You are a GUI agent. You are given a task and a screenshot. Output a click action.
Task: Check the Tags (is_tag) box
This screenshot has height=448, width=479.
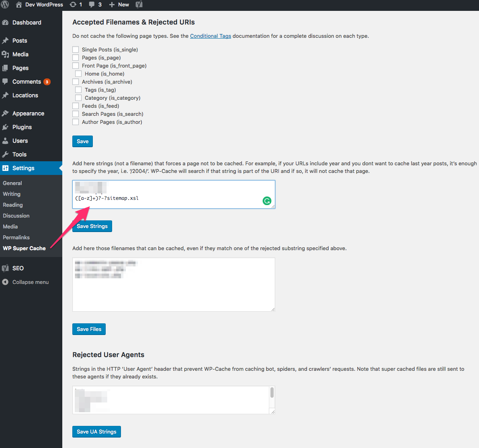coord(78,90)
